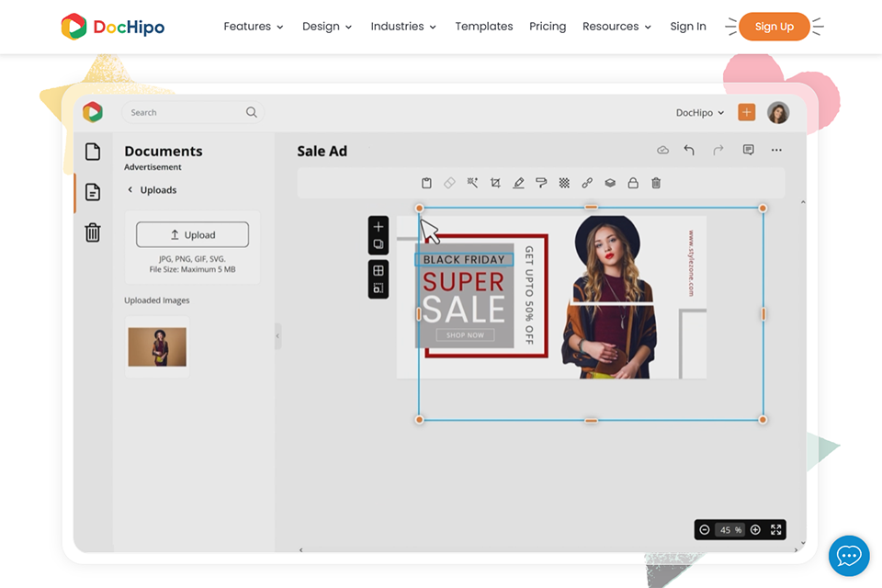Click the orange plus create button

746,112
